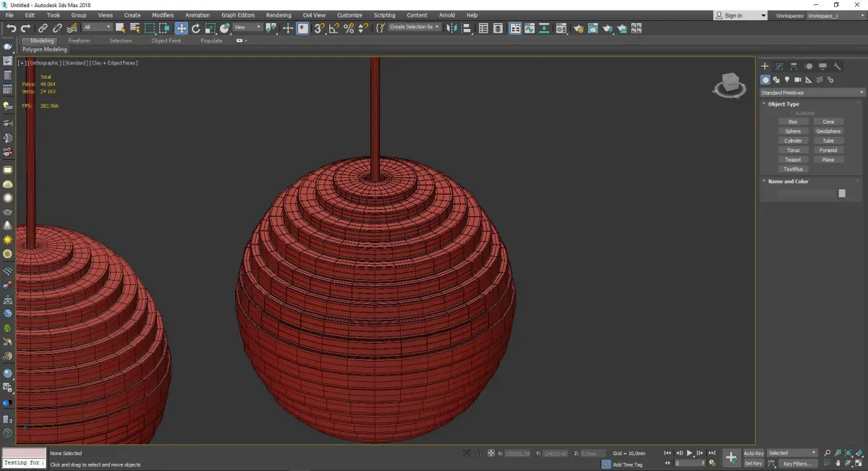The image size is (868, 471).
Task: Click the viewport ViewCube
Action: point(730,85)
